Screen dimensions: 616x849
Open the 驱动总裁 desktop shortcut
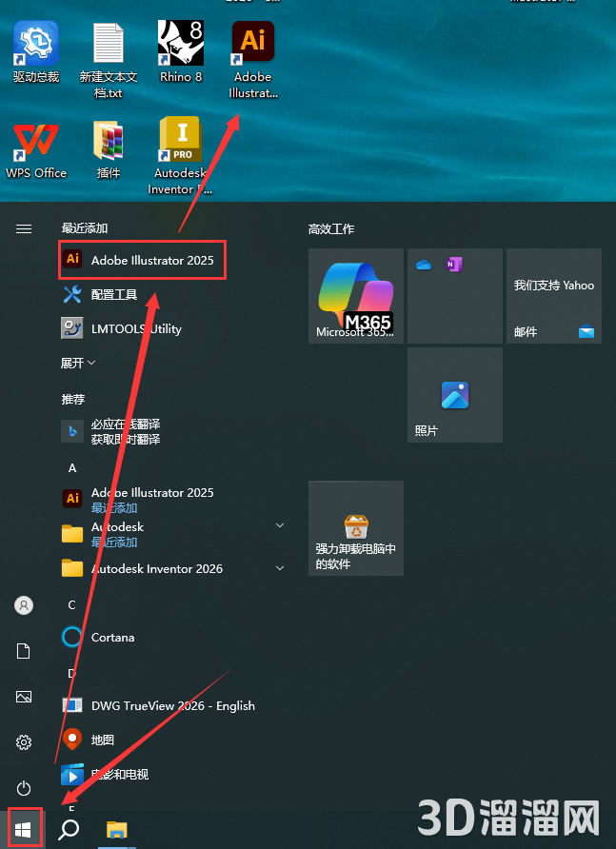[36, 52]
